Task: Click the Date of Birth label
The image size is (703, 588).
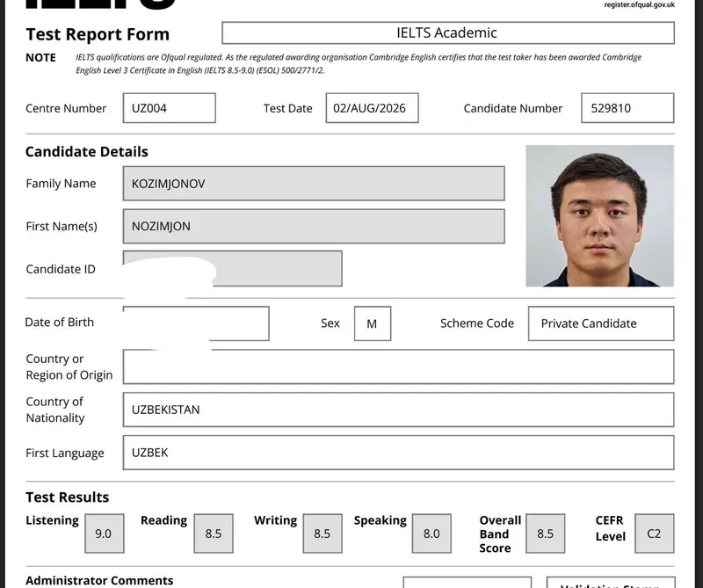Action: pos(60,323)
